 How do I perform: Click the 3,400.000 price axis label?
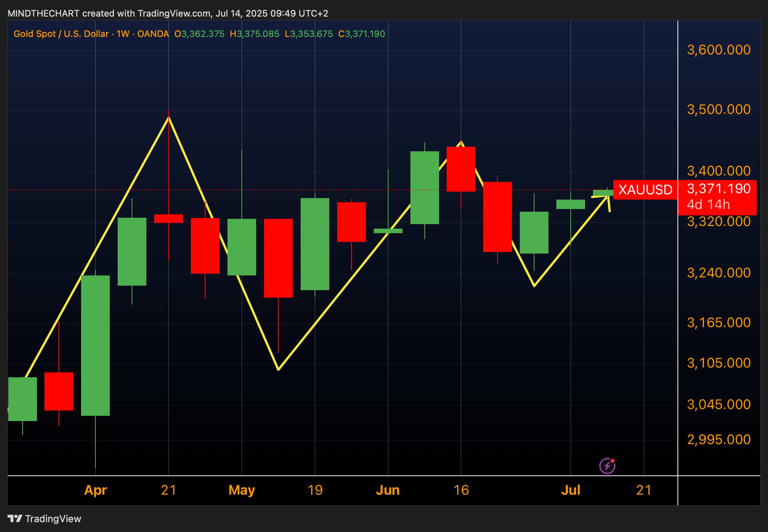point(719,171)
